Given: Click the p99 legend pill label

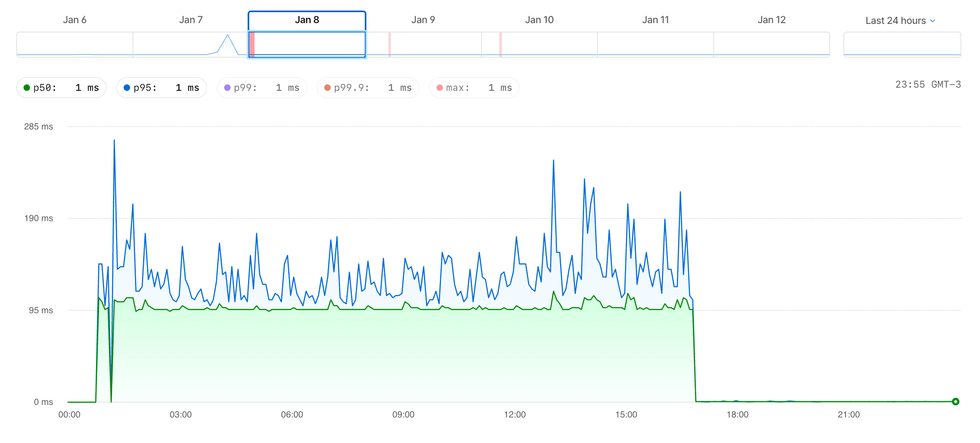Looking at the screenshot, I should click(x=244, y=87).
